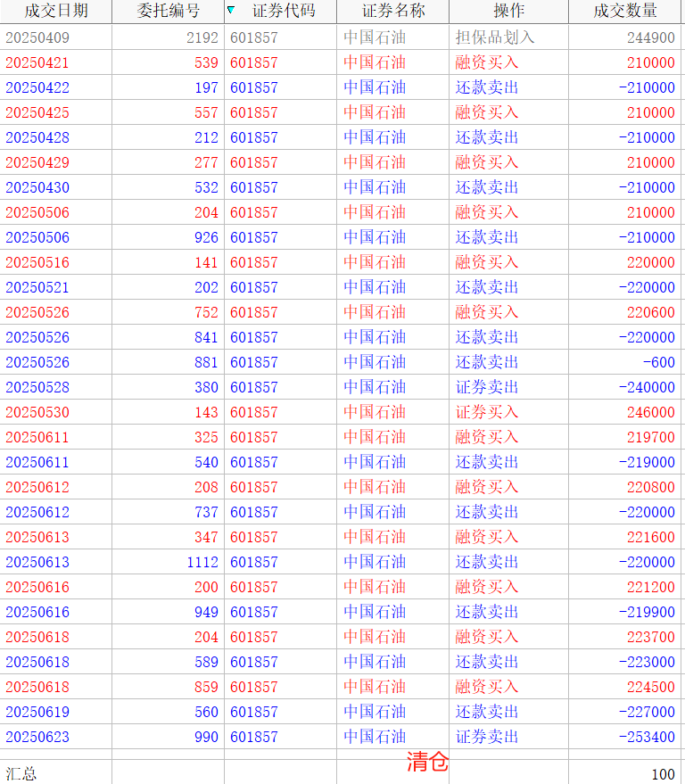Image resolution: width=685 pixels, height=784 pixels.
Task: Click the 汇总 summary row label
Action: click(21, 774)
